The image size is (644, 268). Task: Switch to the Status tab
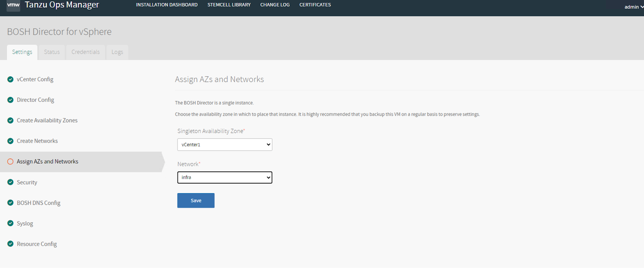[x=52, y=52]
